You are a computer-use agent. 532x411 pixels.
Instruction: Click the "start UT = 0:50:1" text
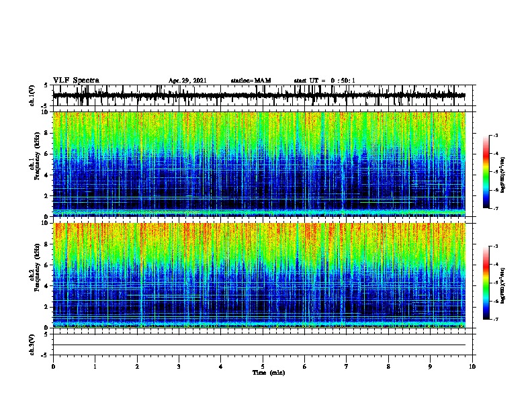click(x=324, y=81)
